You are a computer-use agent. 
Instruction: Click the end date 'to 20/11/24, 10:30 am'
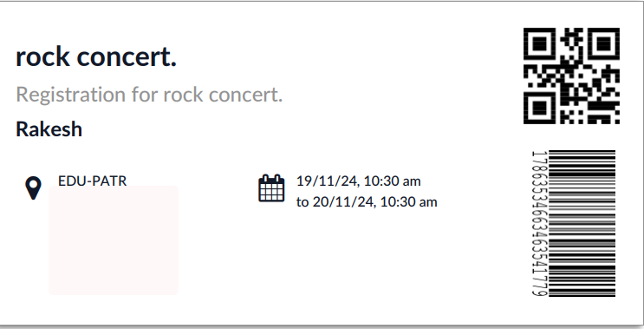(x=367, y=202)
